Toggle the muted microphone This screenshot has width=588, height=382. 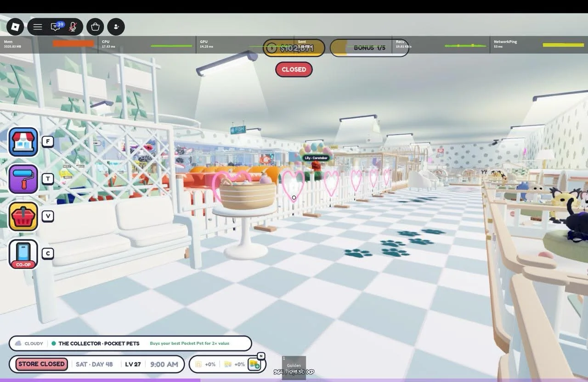(73, 27)
